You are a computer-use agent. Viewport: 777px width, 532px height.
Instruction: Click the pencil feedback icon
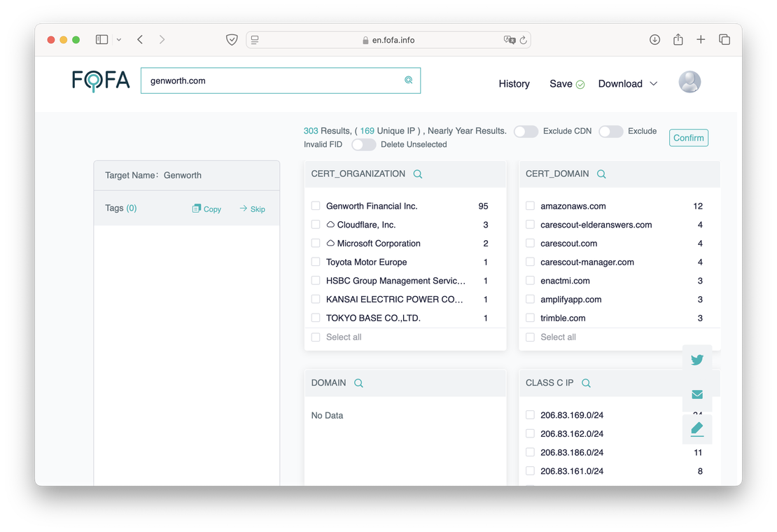point(697,428)
